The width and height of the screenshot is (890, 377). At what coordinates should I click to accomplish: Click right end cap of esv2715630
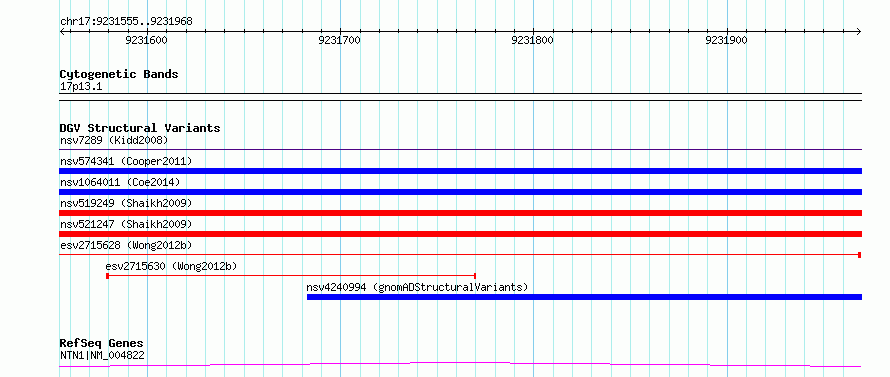coord(475,276)
